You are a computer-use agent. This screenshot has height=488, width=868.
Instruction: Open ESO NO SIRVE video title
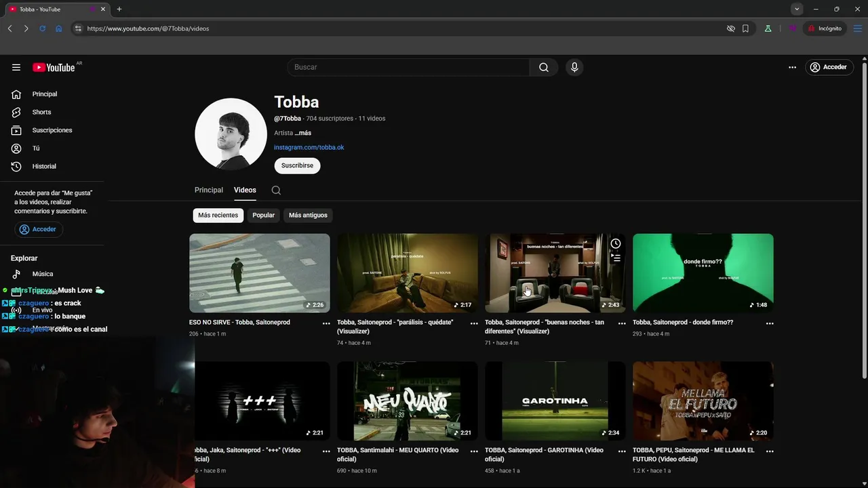point(239,323)
